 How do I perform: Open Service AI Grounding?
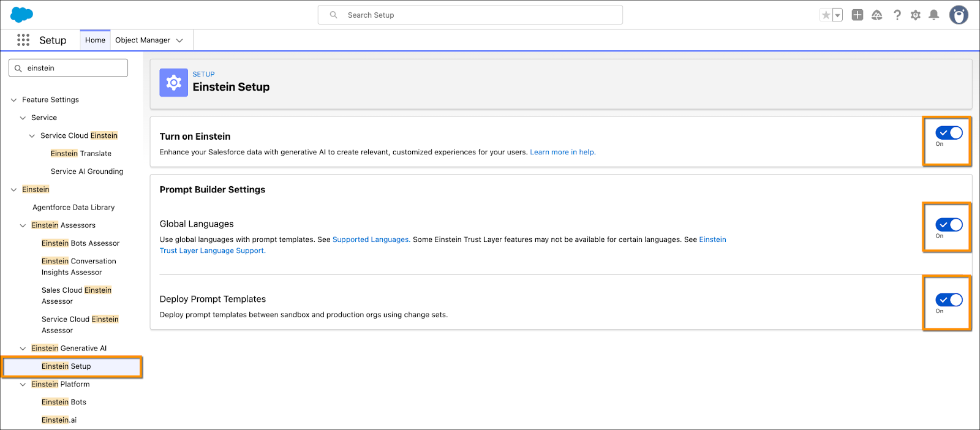point(87,172)
